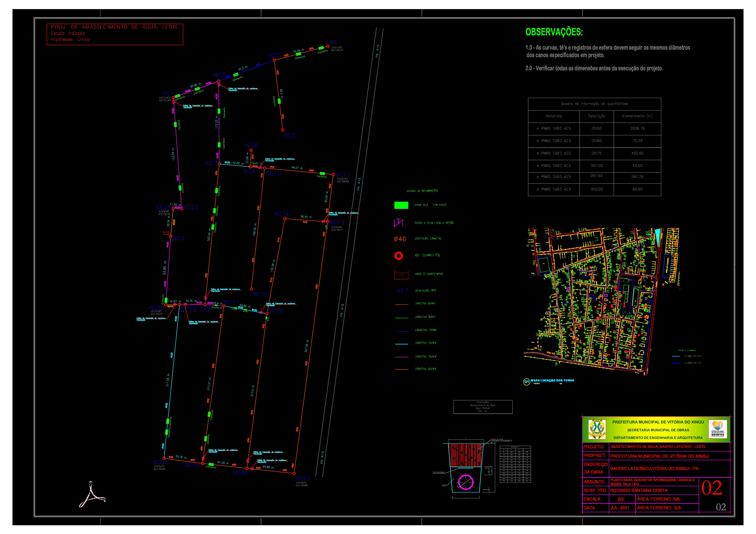Click the NC12 node circle

pyautogui.click(x=251, y=289)
